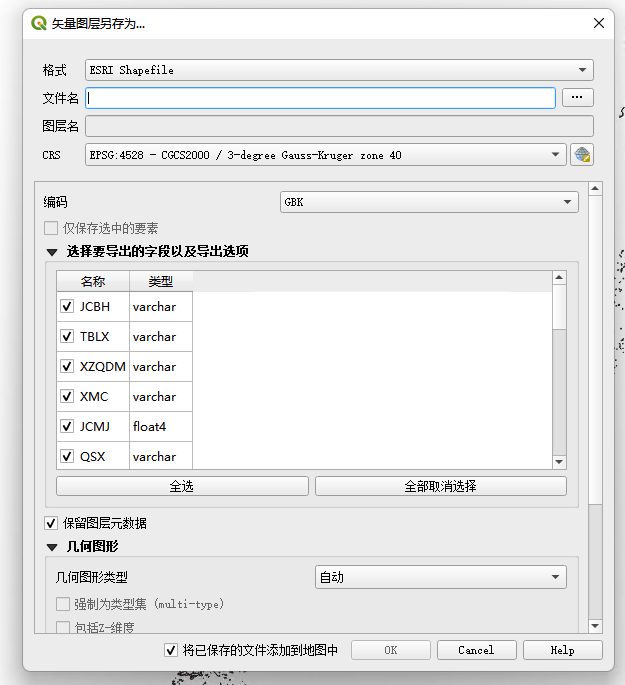
Task: Click the Cancel button
Action: (x=477, y=650)
